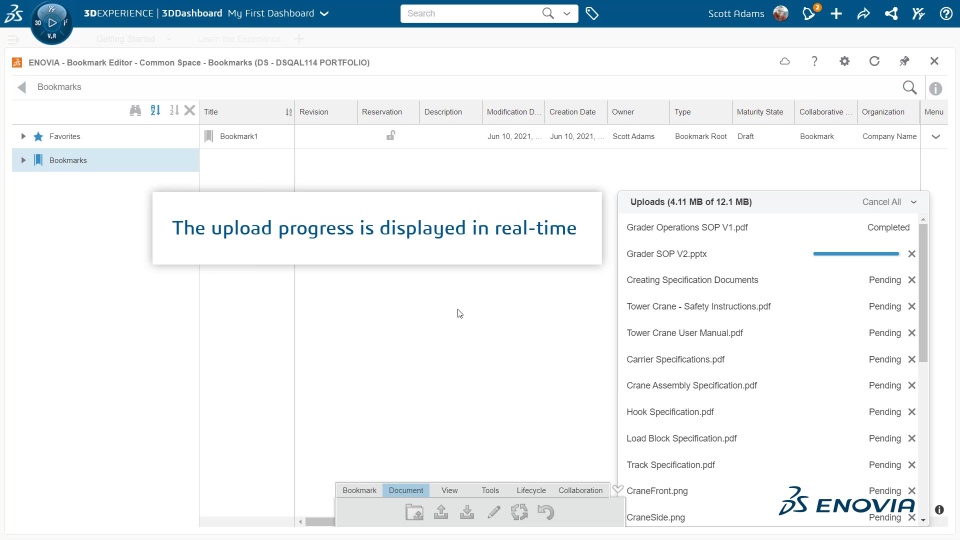
Task: Cancel Carrier Specifications.pdf upload
Action: 912,359
